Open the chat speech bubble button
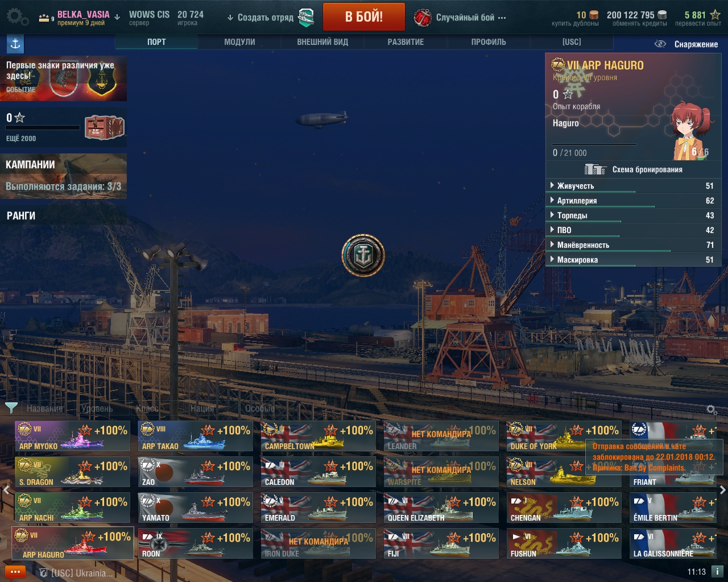Screen dimensions: 728x582 click(15, 572)
